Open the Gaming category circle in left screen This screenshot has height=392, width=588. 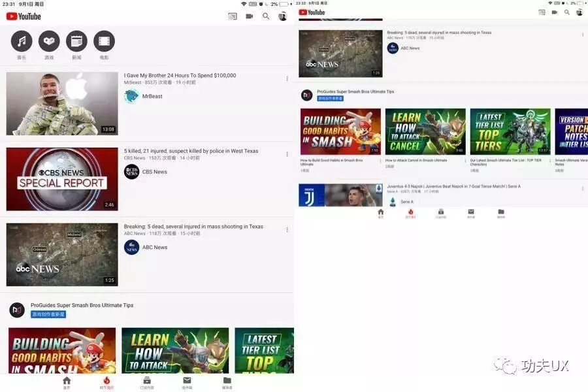pos(49,41)
